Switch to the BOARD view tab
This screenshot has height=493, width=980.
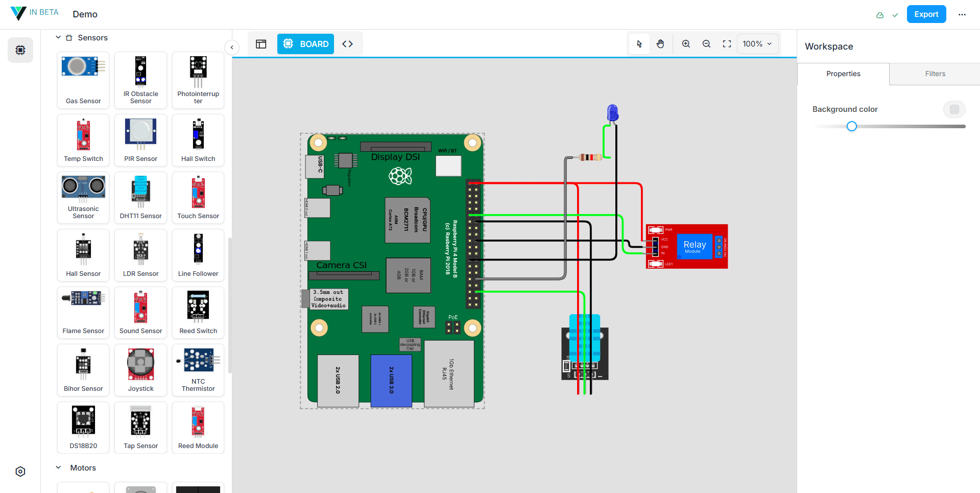(x=306, y=44)
